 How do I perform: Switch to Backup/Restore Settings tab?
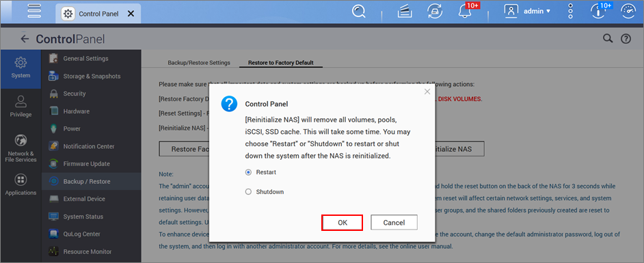point(199,63)
